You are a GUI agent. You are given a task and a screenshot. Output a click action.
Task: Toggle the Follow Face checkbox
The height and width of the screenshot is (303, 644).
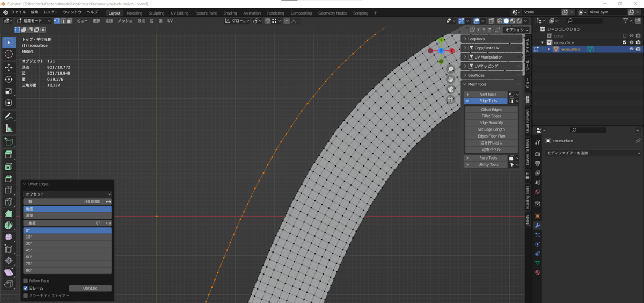coord(26,281)
